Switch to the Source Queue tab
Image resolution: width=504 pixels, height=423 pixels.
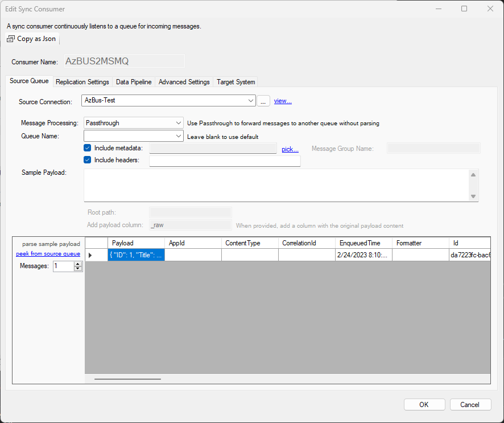29,81
